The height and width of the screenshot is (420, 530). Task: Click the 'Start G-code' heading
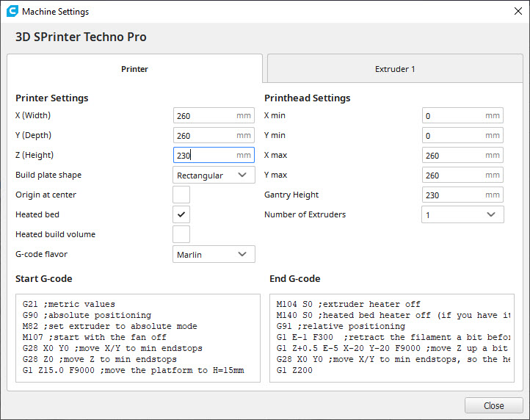(x=43, y=278)
